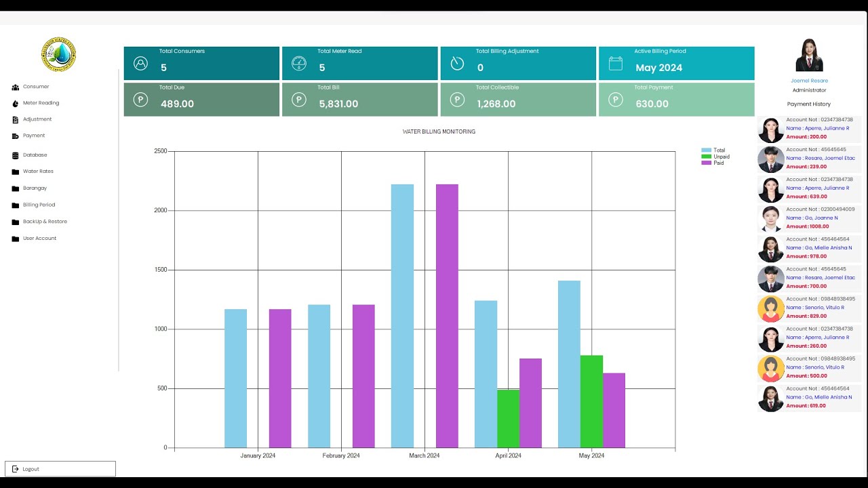Viewport: 868px width, 488px height.
Task: Click the Joemel Resare profile name link
Action: (x=809, y=81)
